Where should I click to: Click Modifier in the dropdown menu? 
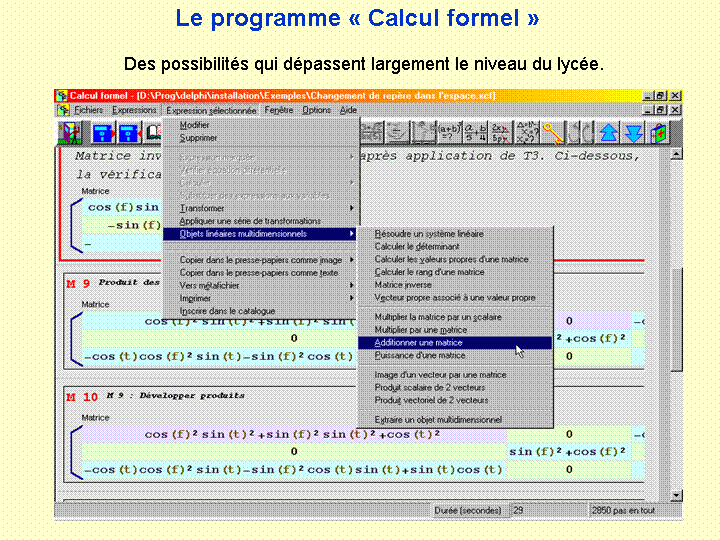pos(194,126)
